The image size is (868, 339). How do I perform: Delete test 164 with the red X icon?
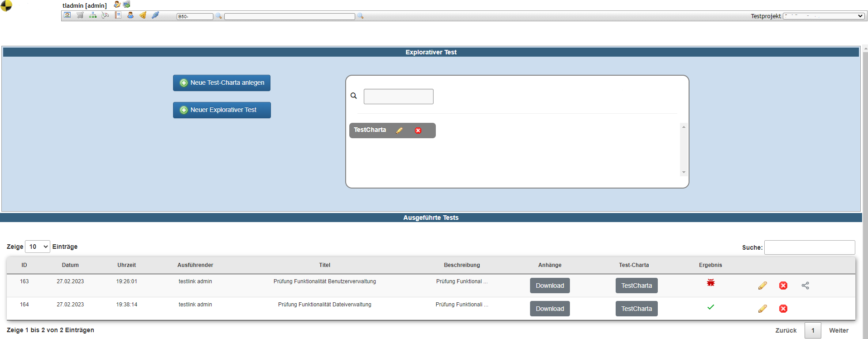click(783, 309)
